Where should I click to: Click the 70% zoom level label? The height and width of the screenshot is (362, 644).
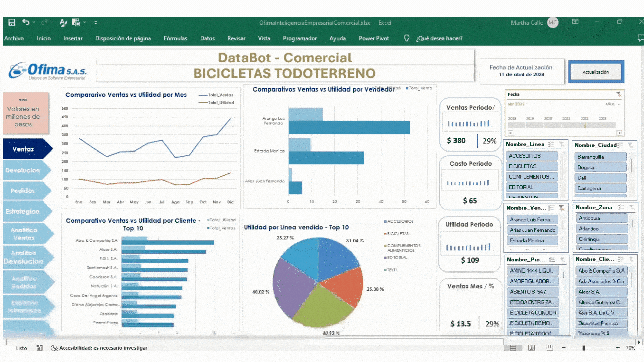(x=630, y=348)
